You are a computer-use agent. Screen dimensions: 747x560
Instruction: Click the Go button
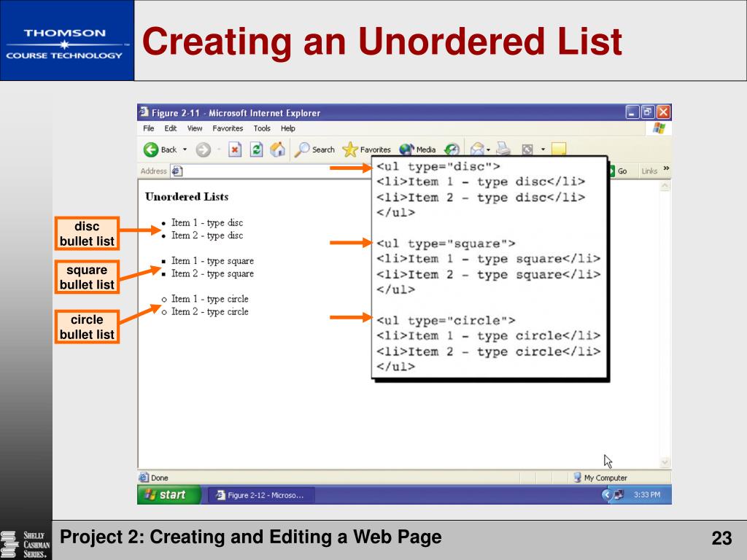click(x=619, y=171)
